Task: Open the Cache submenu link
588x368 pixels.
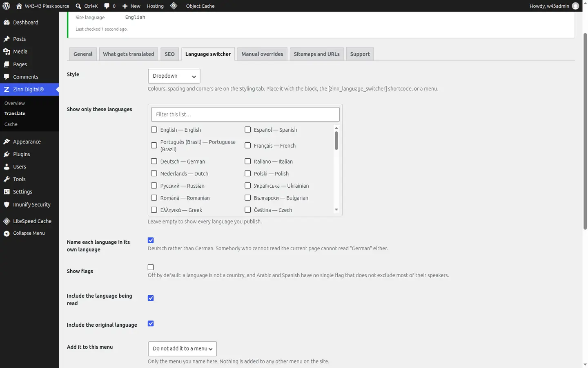Action: point(11,124)
